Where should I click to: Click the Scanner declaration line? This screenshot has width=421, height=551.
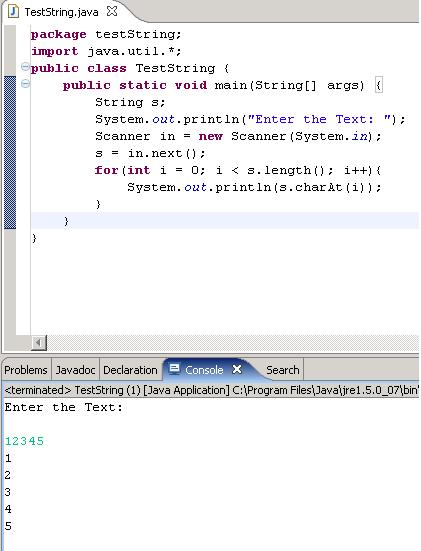tap(238, 136)
